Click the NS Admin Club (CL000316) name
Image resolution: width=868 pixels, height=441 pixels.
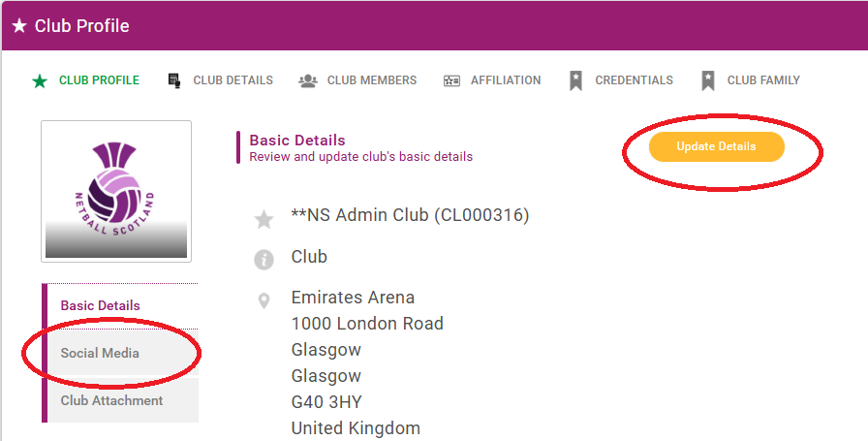411,215
